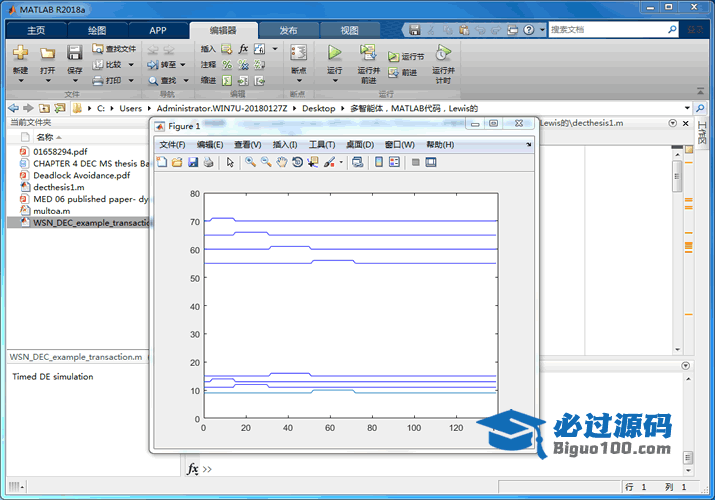This screenshot has width=715, height=500.
Task: Click the back navigation arrow in address bar
Action: pos(14,108)
